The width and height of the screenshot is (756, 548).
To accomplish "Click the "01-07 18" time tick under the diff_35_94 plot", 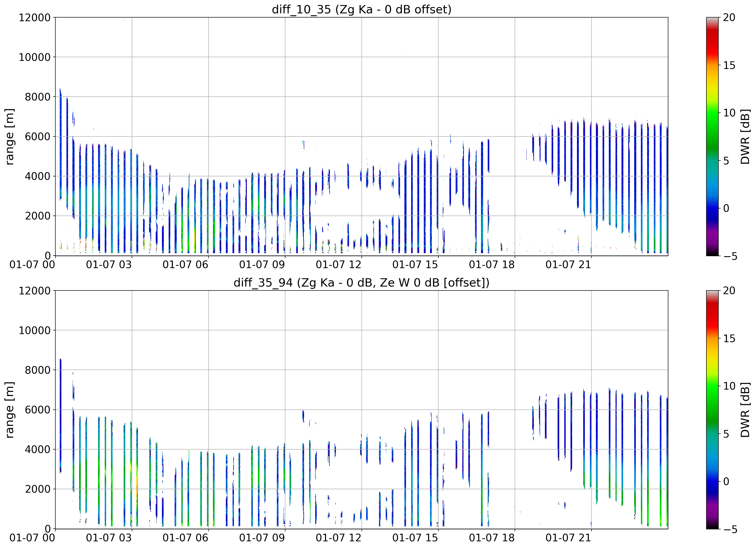I will (492, 538).
